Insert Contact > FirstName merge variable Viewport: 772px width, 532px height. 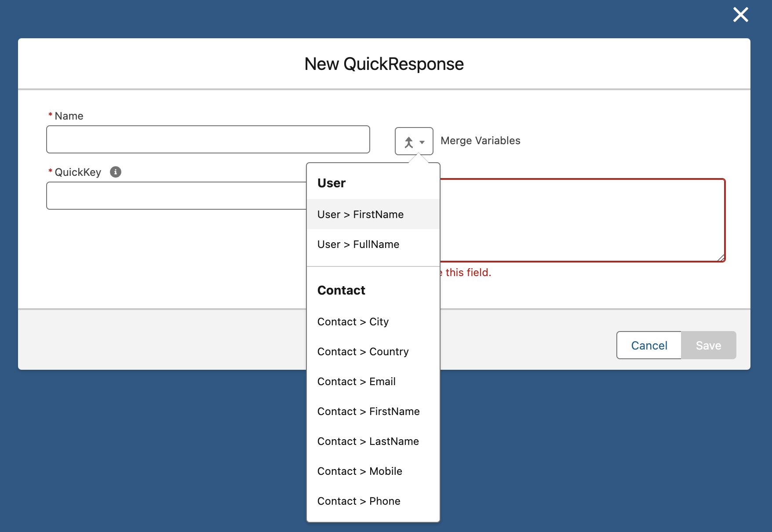pos(373,411)
